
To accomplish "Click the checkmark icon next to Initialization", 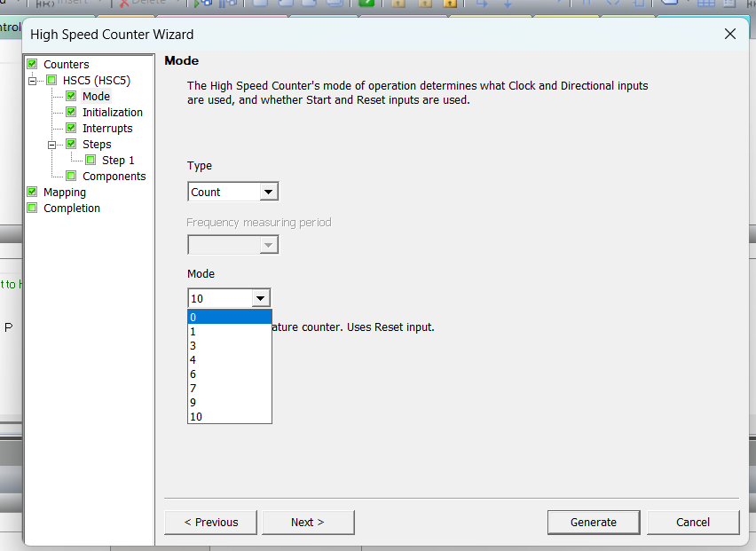I will tap(71, 112).
